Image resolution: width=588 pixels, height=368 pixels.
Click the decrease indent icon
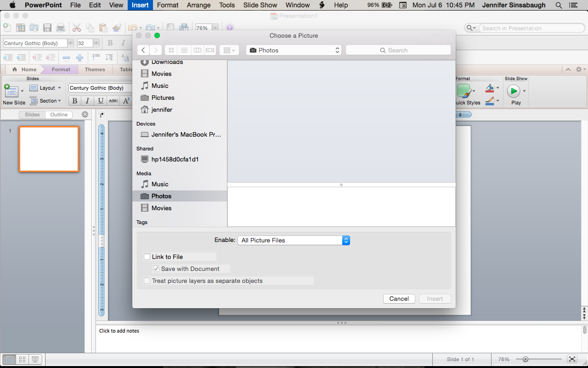[x=8, y=57]
